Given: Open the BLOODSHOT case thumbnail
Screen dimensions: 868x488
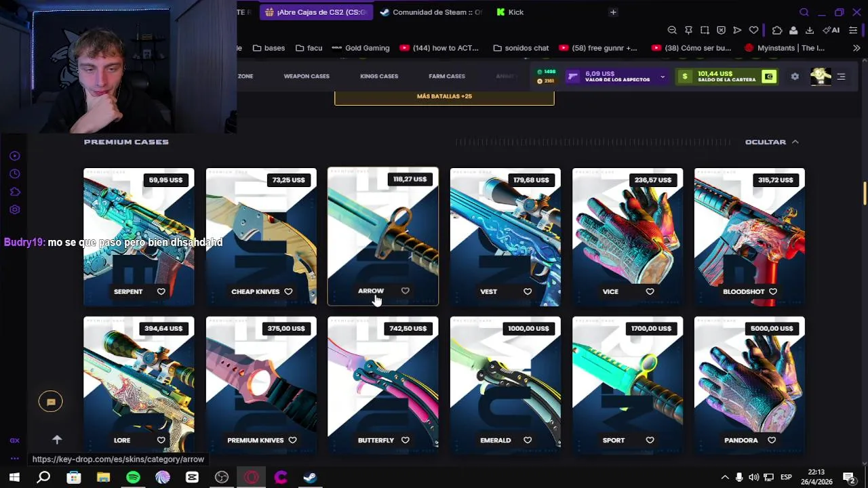Looking at the screenshot, I should coord(749,237).
